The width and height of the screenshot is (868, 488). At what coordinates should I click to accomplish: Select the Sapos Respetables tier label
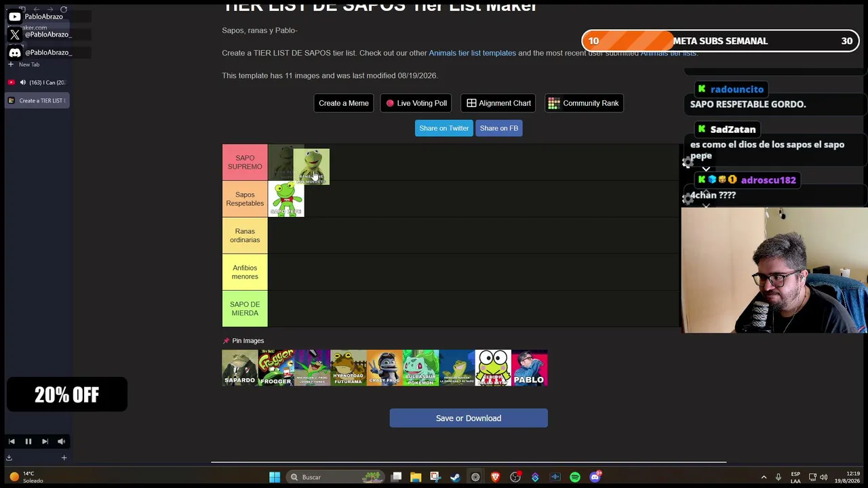point(245,199)
